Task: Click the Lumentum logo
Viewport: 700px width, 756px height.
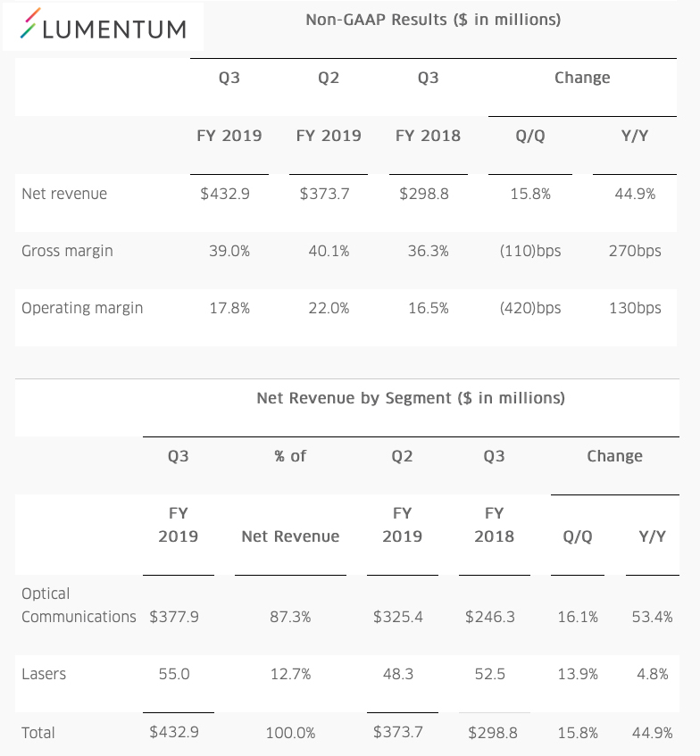Action: pyautogui.click(x=104, y=28)
